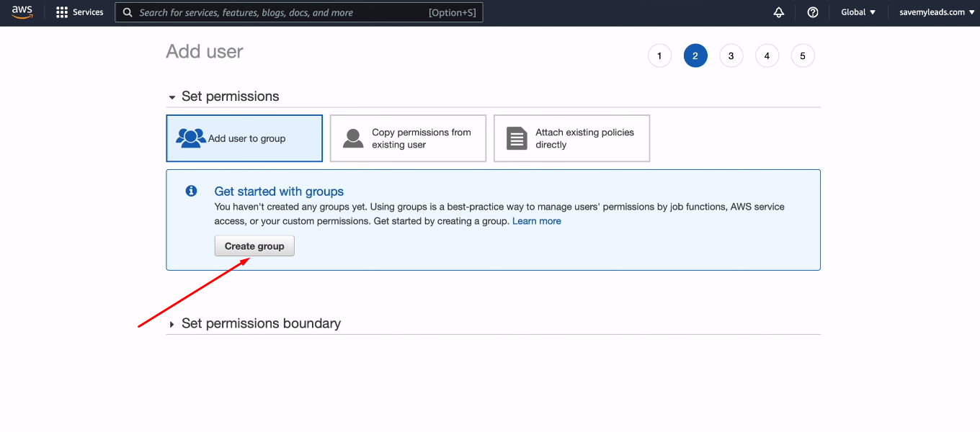Click the policy document icon
980x432 pixels.
[x=517, y=138]
